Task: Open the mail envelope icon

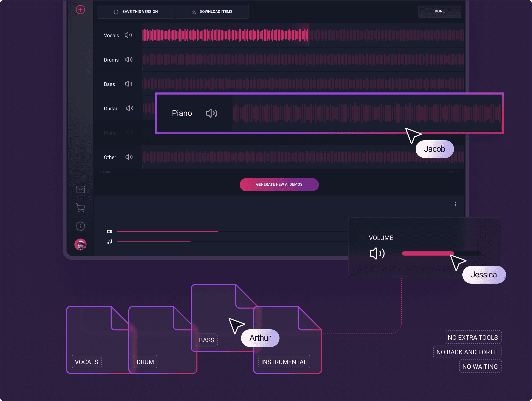Action: click(x=80, y=189)
